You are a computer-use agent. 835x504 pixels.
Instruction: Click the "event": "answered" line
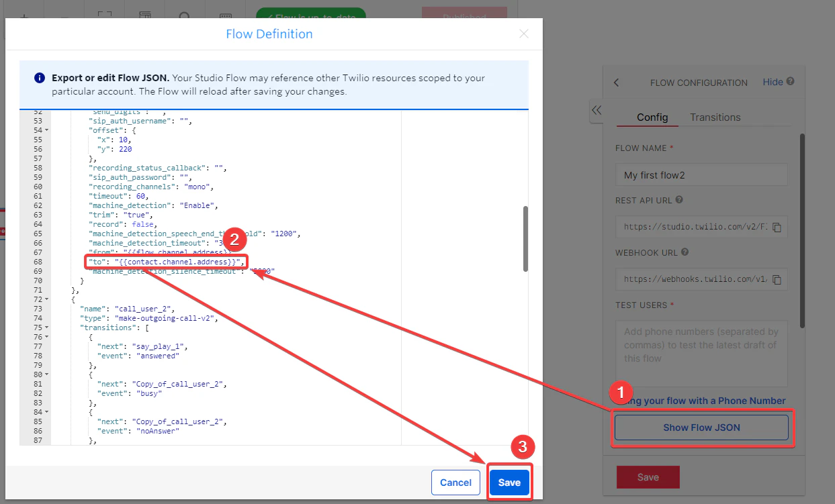(139, 356)
